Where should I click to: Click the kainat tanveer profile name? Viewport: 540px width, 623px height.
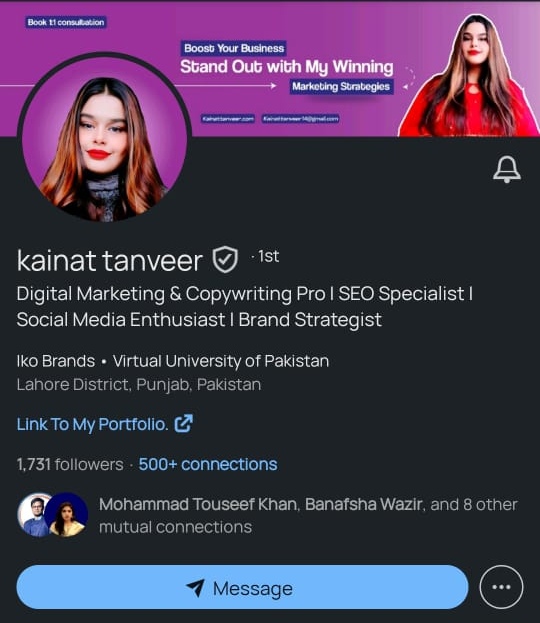pos(110,261)
